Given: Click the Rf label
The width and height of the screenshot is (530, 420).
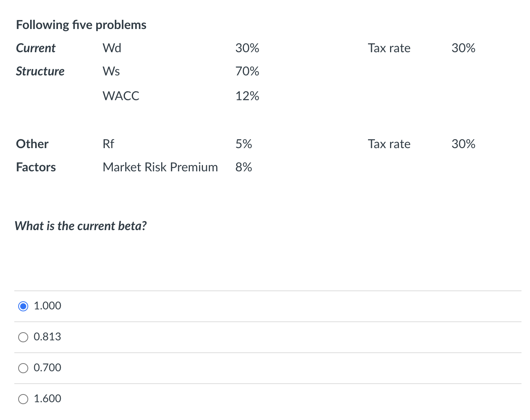Looking at the screenshot, I should [x=109, y=144].
